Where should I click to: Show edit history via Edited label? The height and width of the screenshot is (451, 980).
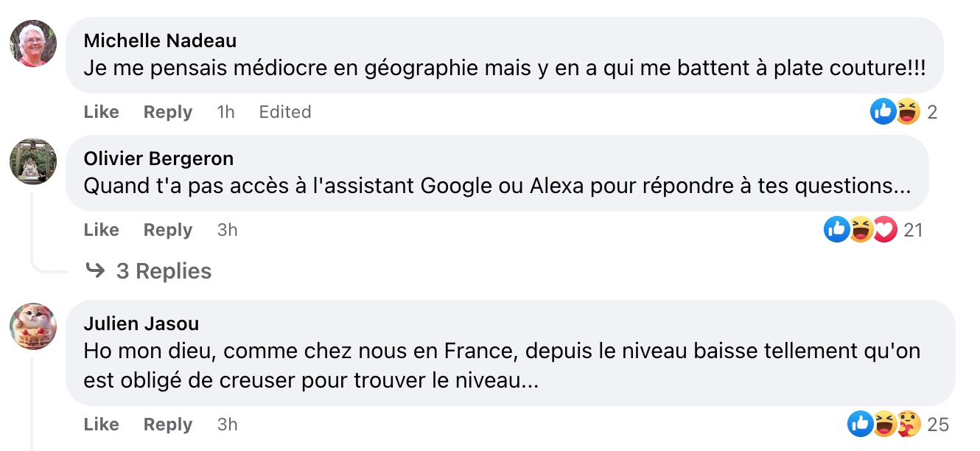click(284, 112)
